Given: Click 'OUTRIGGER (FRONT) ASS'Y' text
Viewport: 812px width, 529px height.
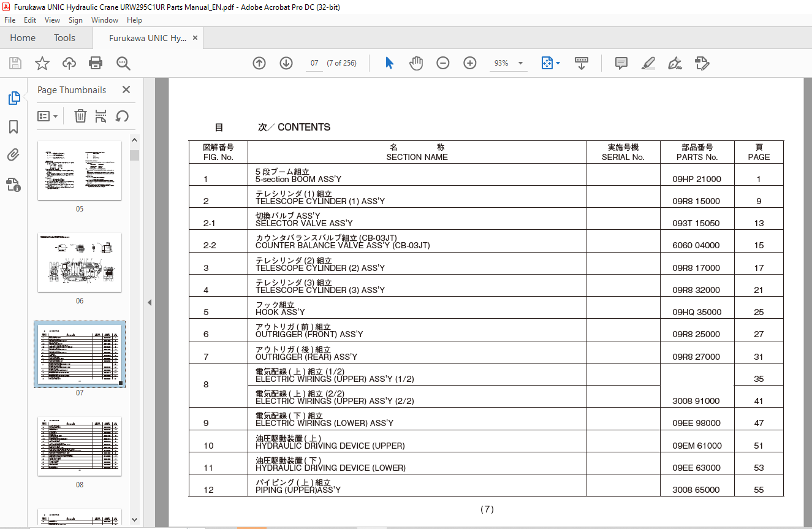Looking at the screenshot, I should [x=309, y=334].
